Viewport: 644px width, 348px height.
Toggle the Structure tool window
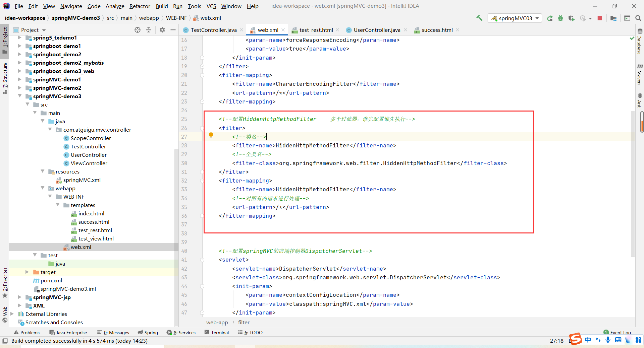[x=5, y=78]
